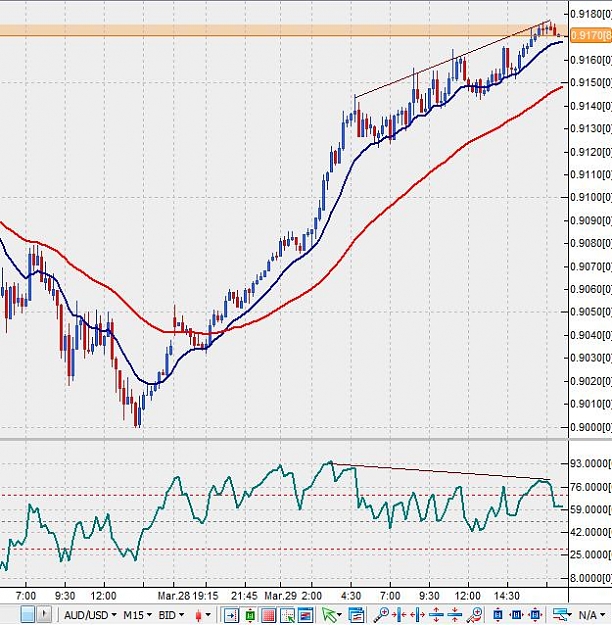Click the blue square button in bottom toolbar

[x=28, y=615]
